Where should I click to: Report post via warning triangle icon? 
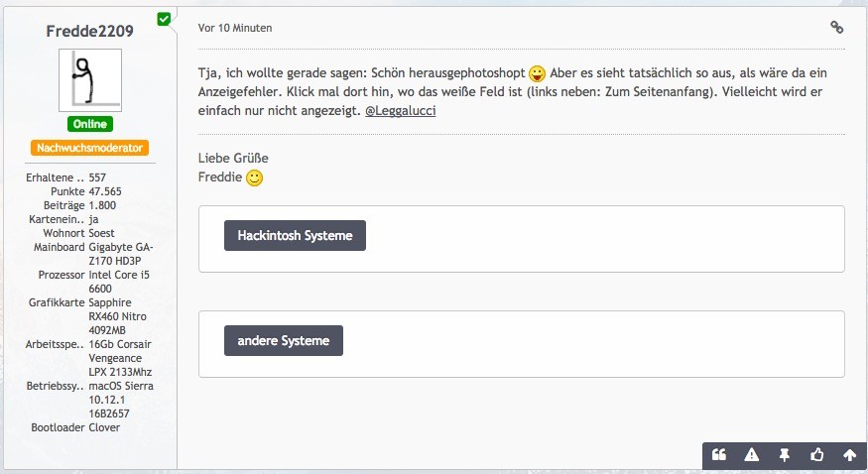tap(751, 455)
